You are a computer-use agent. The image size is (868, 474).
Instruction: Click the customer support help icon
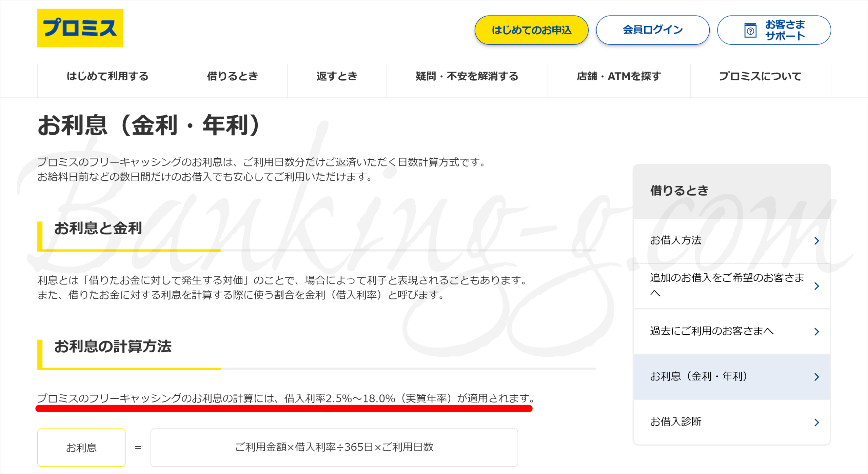coord(750,31)
